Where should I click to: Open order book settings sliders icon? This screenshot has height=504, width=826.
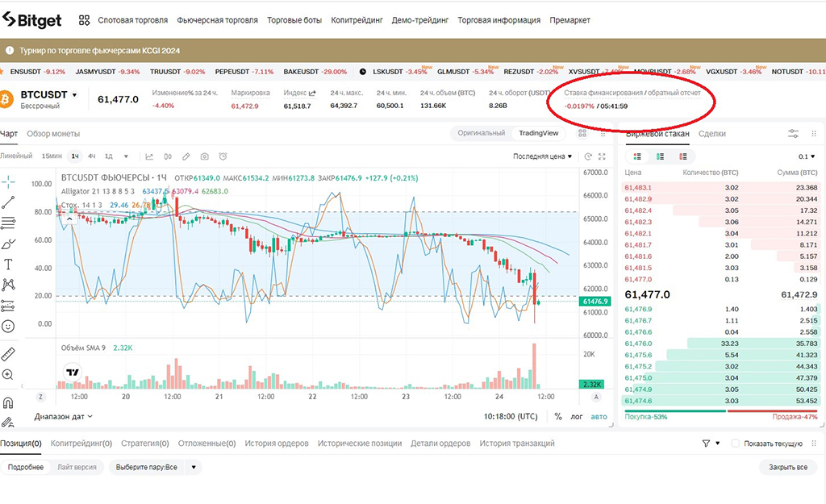793,134
